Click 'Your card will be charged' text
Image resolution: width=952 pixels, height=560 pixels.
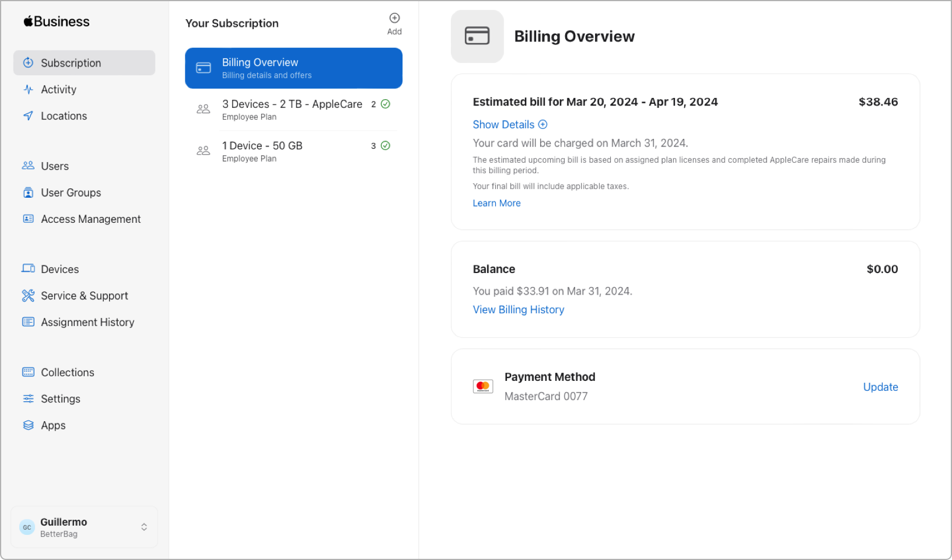pos(580,143)
